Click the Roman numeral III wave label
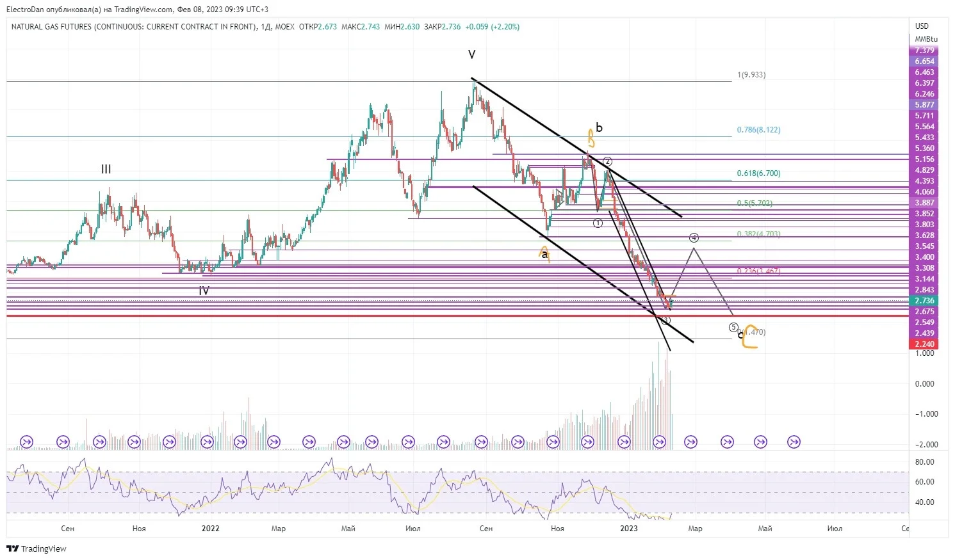The height and width of the screenshot is (560, 955). tap(106, 170)
